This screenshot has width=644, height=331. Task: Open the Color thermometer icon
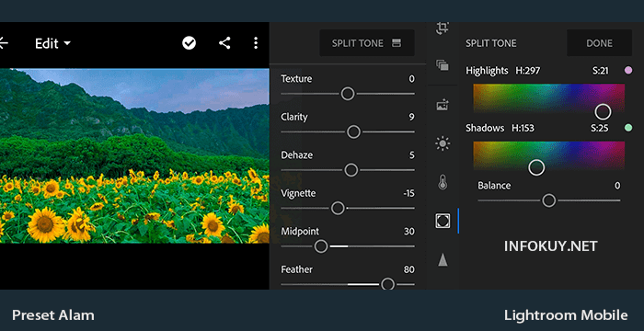coord(443,182)
